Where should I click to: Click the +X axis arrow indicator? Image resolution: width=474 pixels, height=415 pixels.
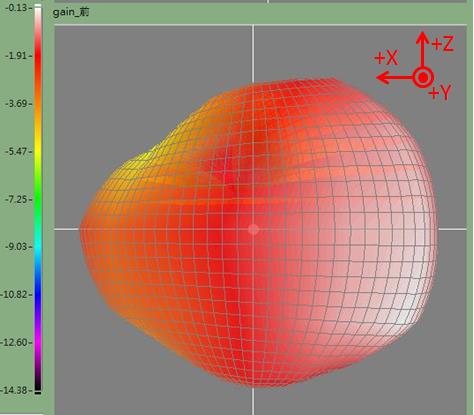click(x=395, y=78)
